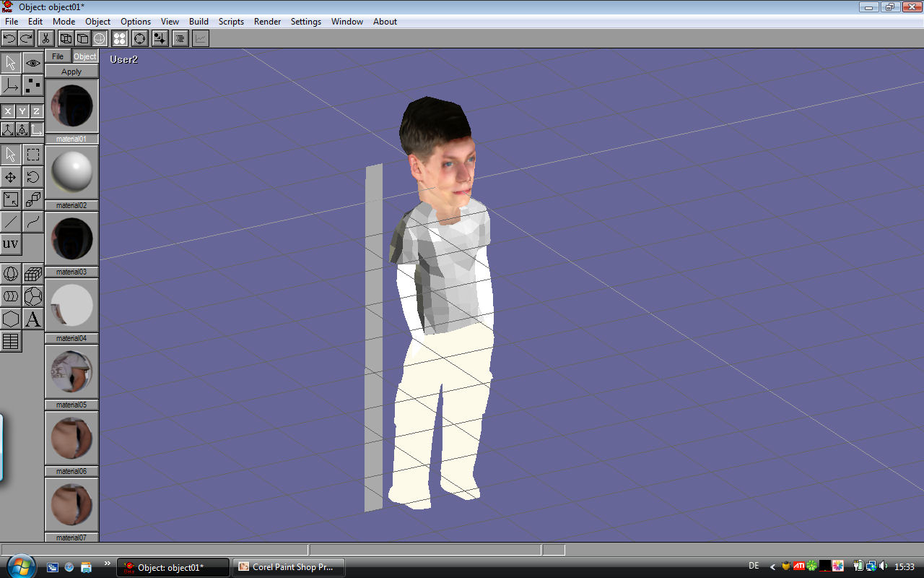The width and height of the screenshot is (924, 578).
Task: Select Object coordinates axis icon
Action: click(x=22, y=130)
